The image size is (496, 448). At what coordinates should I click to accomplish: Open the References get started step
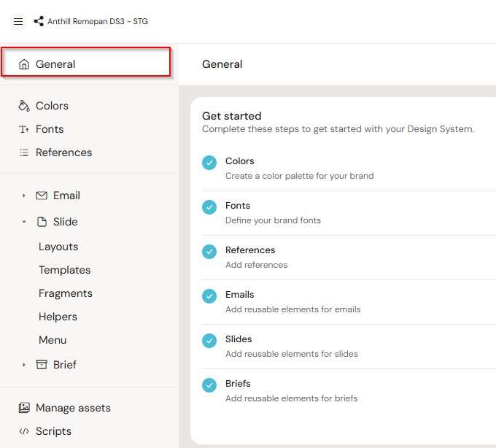[x=249, y=250]
